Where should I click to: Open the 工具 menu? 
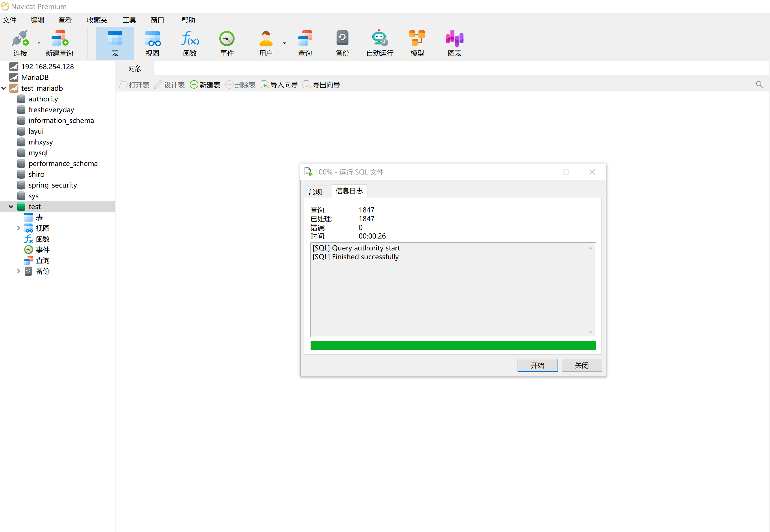pos(129,20)
